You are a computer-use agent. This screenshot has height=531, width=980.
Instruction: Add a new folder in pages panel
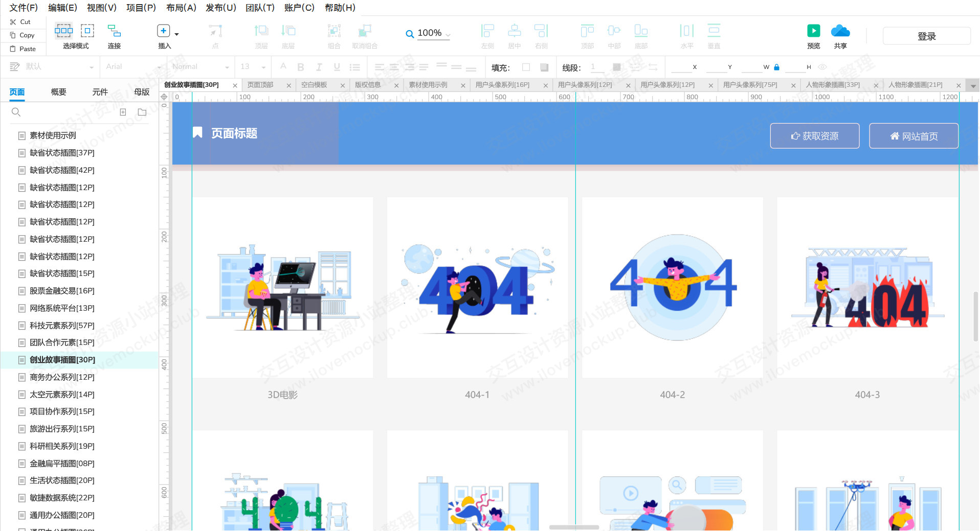pos(142,112)
